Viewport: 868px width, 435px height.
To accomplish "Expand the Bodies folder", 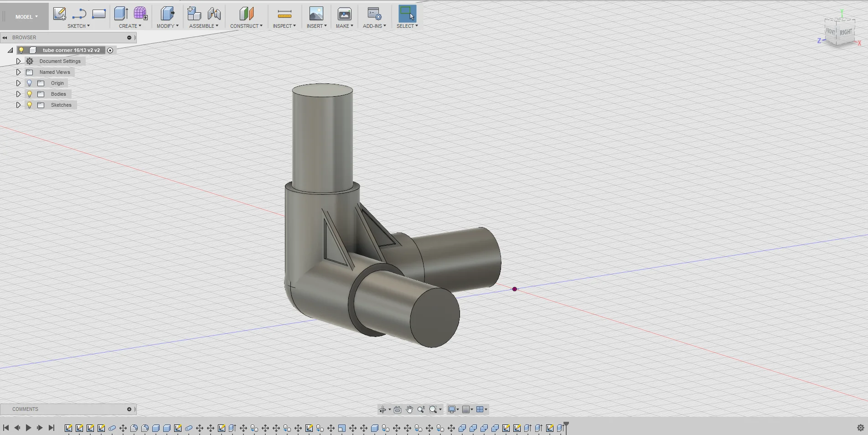I will point(18,94).
